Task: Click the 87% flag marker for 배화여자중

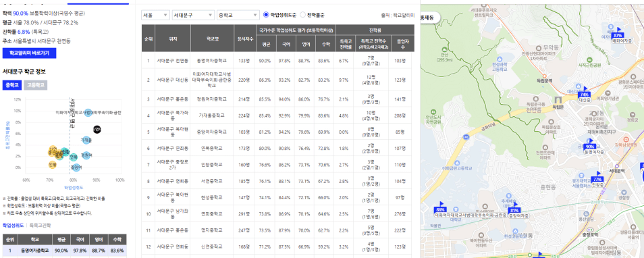Action: [x=617, y=34]
